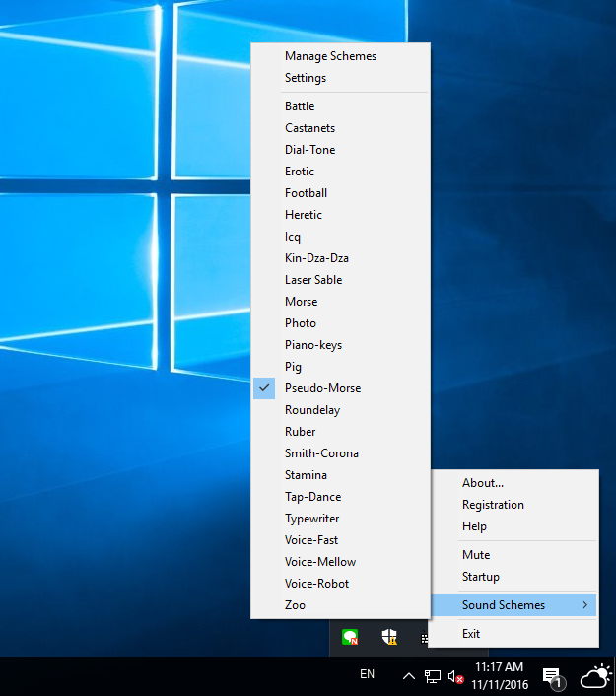Click Exit to quit the application
The image size is (616, 696).
pyautogui.click(x=471, y=634)
